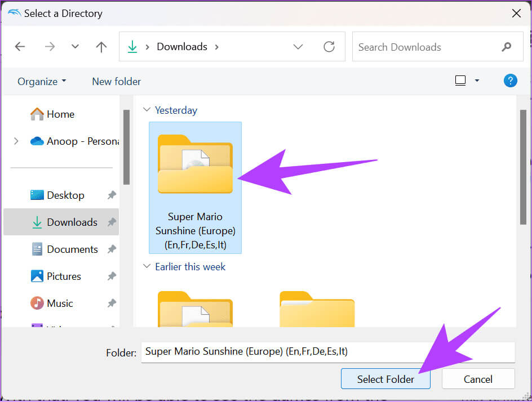
Task: Close the Select a Directory dialog
Action: [516, 13]
